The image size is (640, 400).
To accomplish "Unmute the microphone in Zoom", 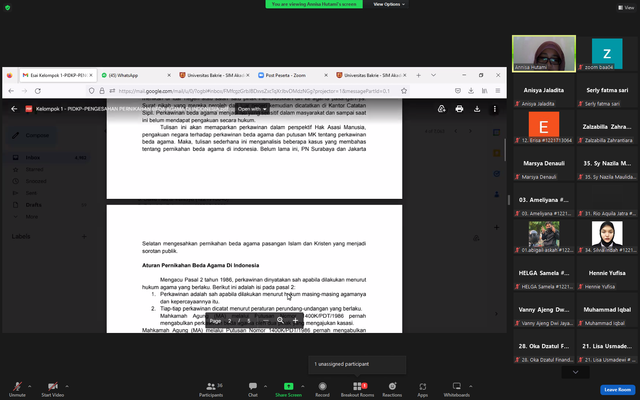I will point(17,389).
